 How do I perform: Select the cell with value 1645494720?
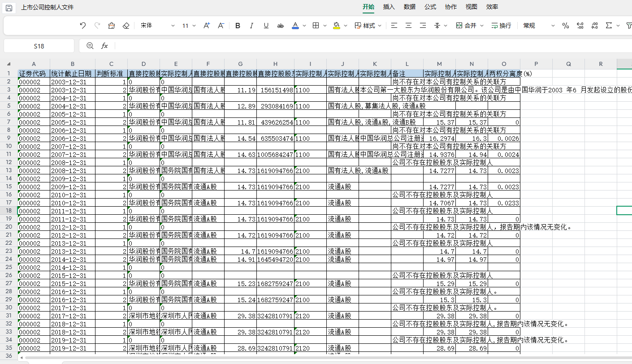(276, 259)
